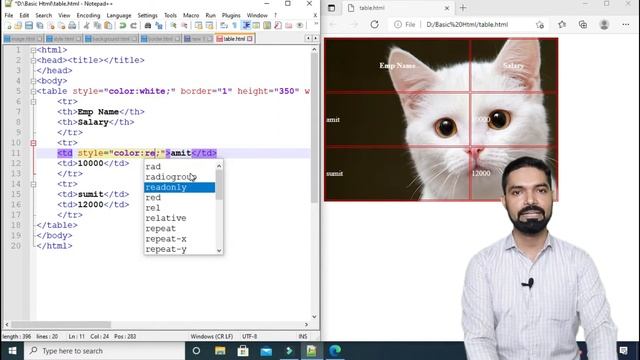This screenshot has width=640, height=360.
Task: Close the table.html Notepad++ tab
Action: pos(250,39)
